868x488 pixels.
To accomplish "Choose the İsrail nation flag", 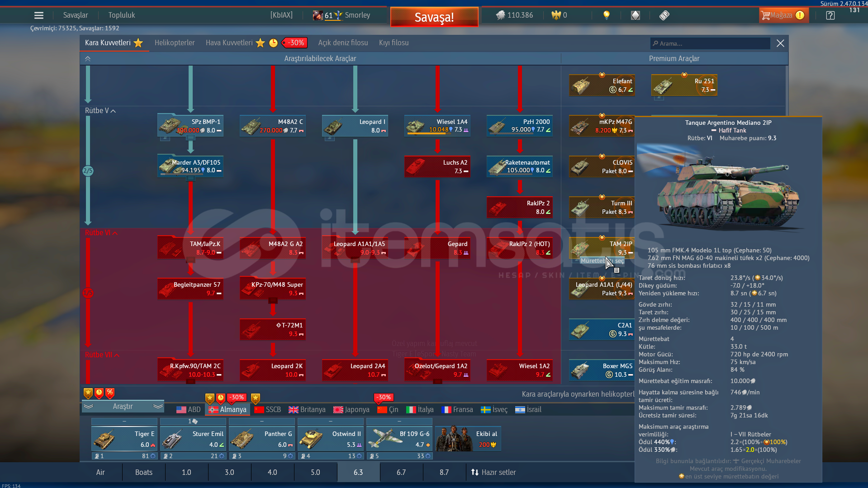I will (528, 410).
